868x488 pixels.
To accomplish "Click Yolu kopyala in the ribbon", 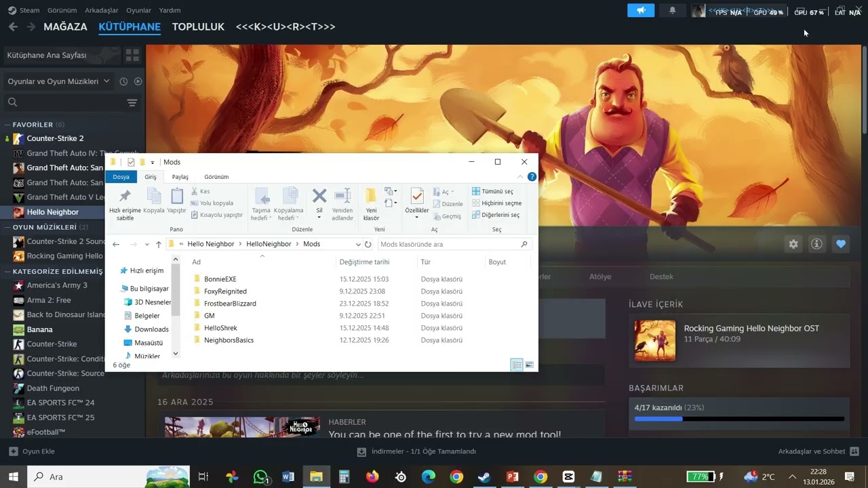I will 212,203.
